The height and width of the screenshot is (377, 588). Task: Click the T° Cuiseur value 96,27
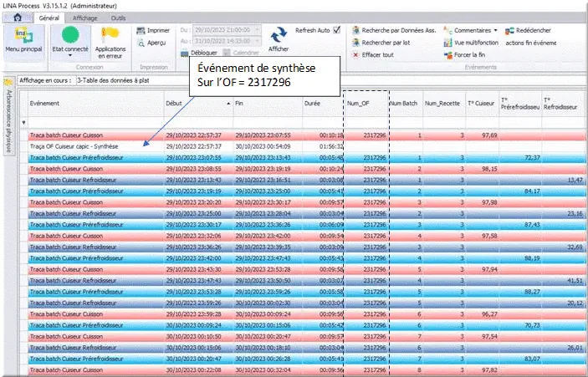coord(489,314)
